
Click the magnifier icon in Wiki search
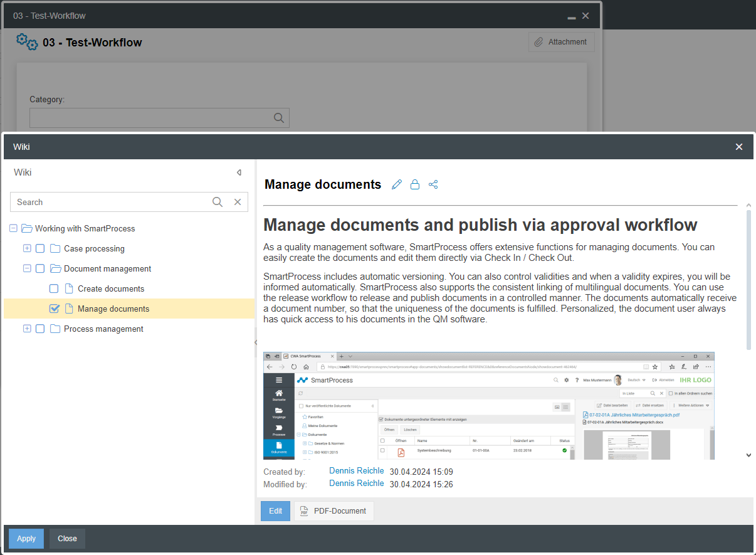tap(218, 202)
